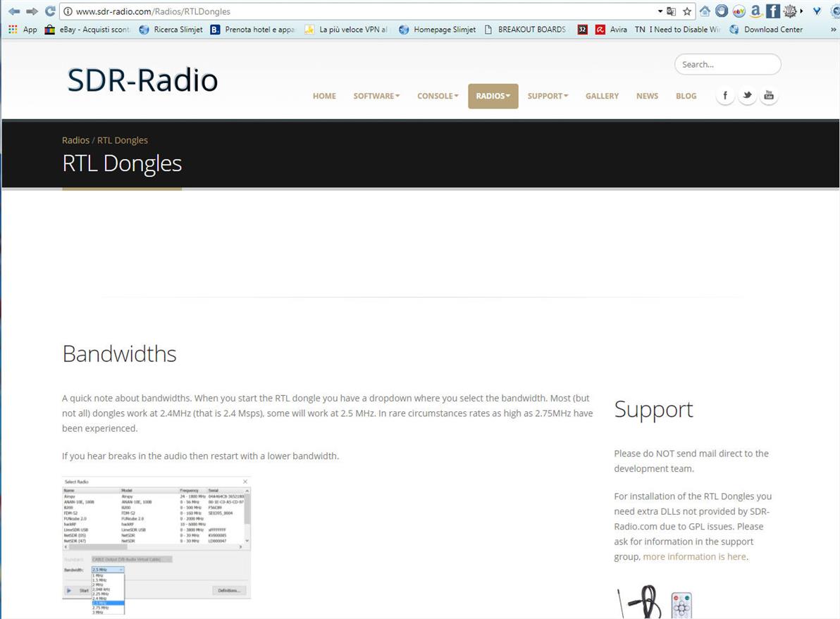This screenshot has width=840, height=619.
Task: Click the Amazon toolbar icon
Action: coord(756,11)
